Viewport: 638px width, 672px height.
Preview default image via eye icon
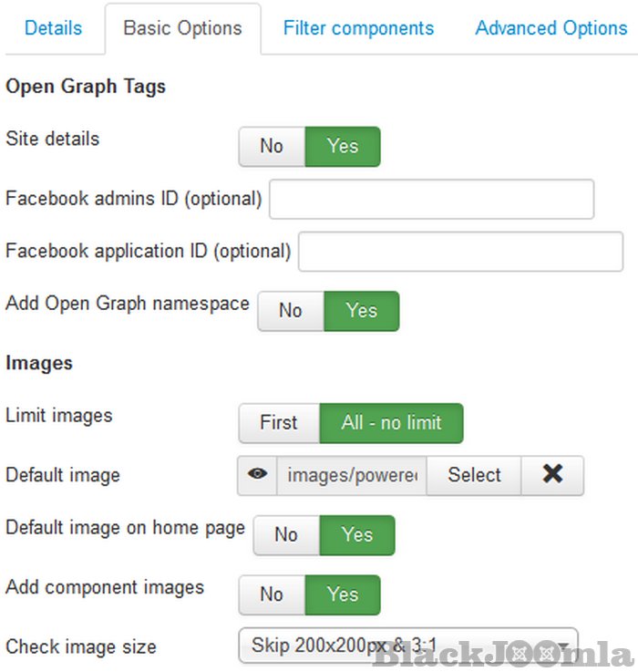tap(258, 475)
